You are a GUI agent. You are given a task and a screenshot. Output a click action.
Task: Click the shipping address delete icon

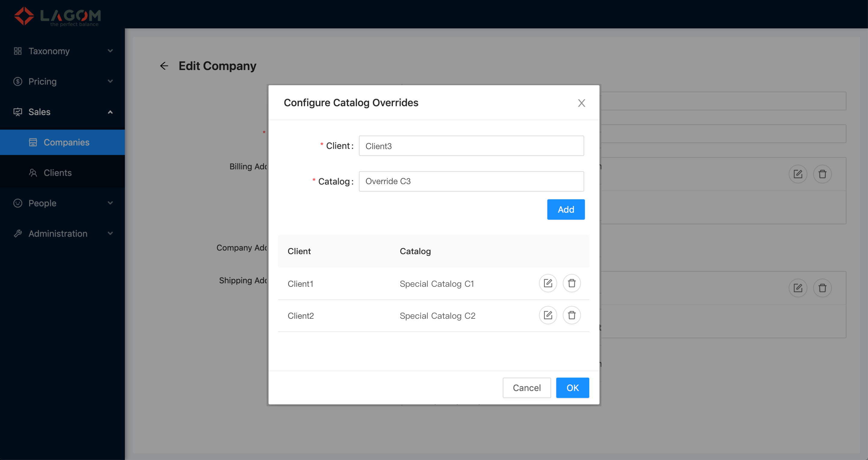pyautogui.click(x=822, y=288)
